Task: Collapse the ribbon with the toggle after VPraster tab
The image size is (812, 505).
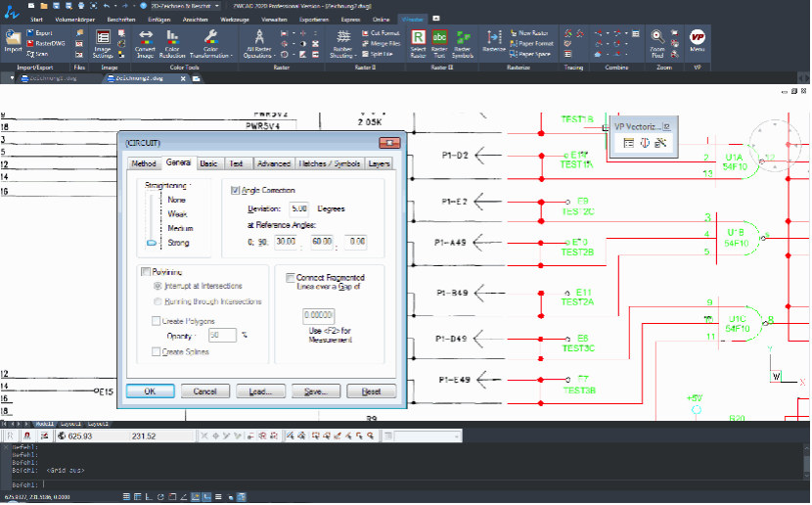Action: [436, 19]
